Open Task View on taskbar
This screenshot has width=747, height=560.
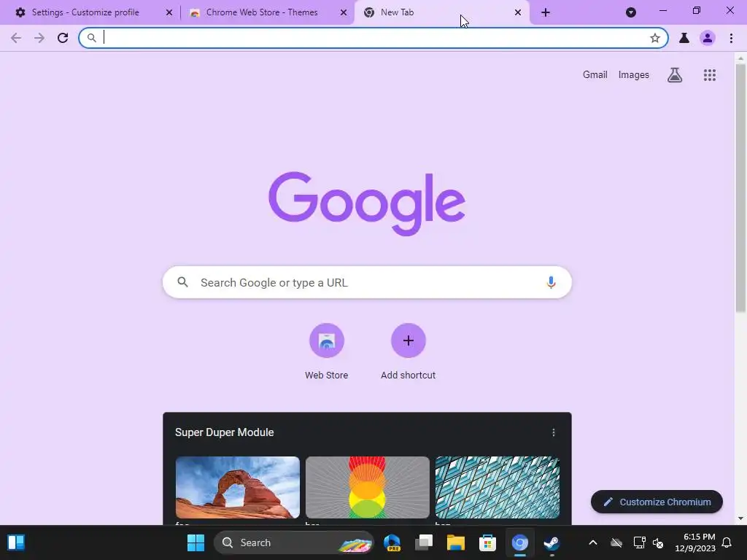pos(424,542)
